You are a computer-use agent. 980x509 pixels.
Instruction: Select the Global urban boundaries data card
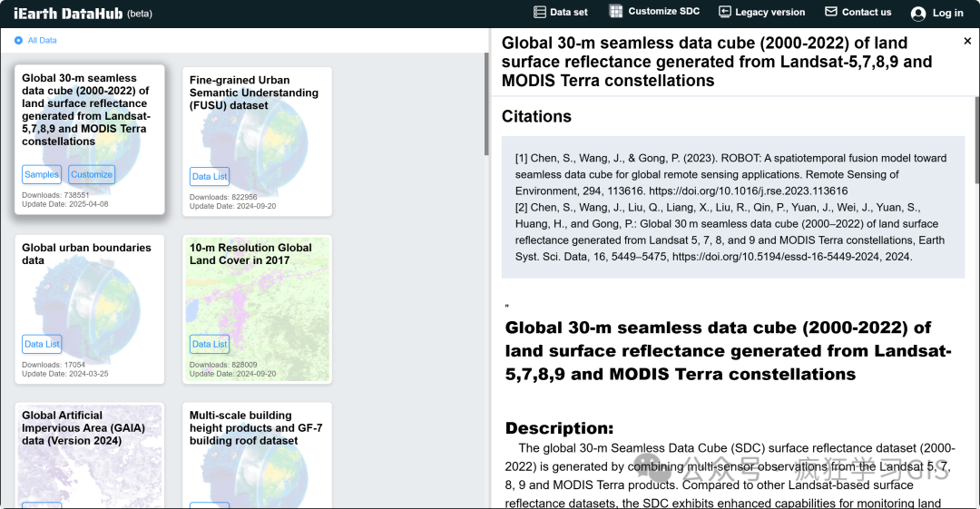(x=89, y=308)
